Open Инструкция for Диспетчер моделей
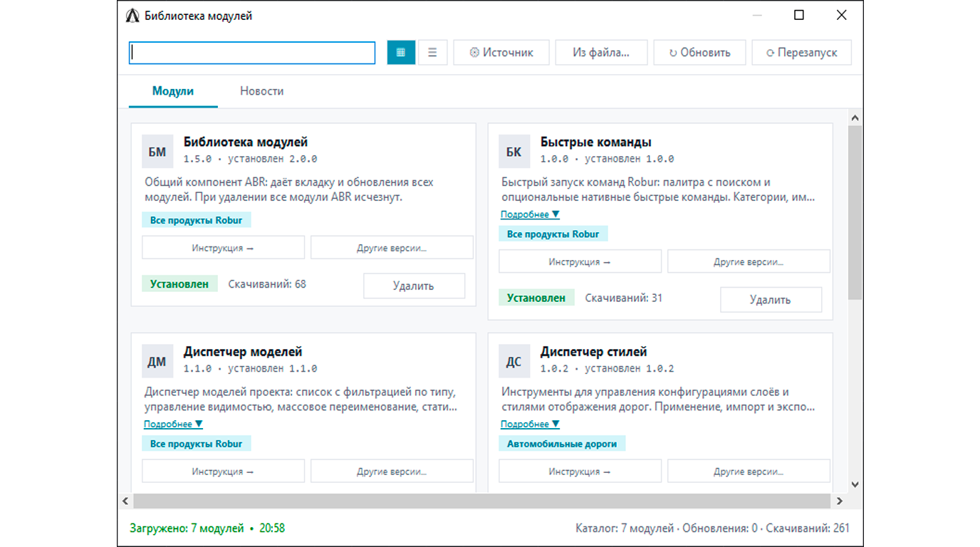This screenshot has width=980, height=547. pyautogui.click(x=223, y=471)
